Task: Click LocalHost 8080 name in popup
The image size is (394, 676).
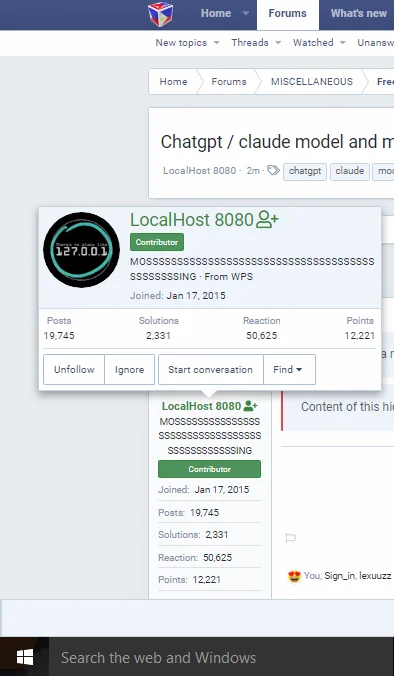Action: tap(192, 220)
